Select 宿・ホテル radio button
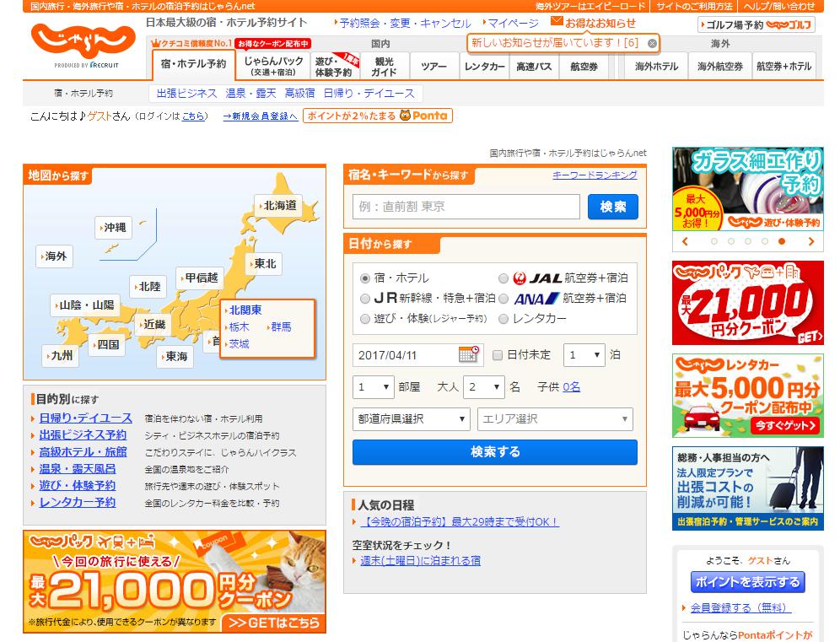 pos(365,278)
